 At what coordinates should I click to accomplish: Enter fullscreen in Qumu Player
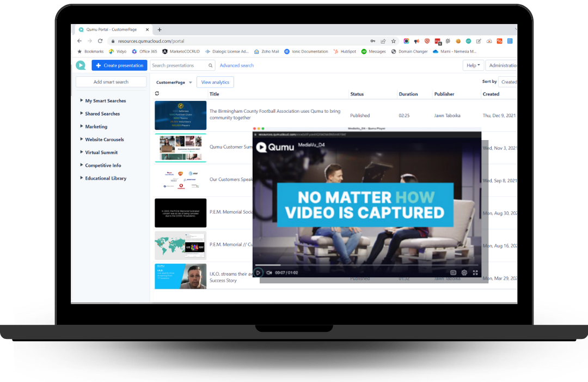tap(475, 273)
